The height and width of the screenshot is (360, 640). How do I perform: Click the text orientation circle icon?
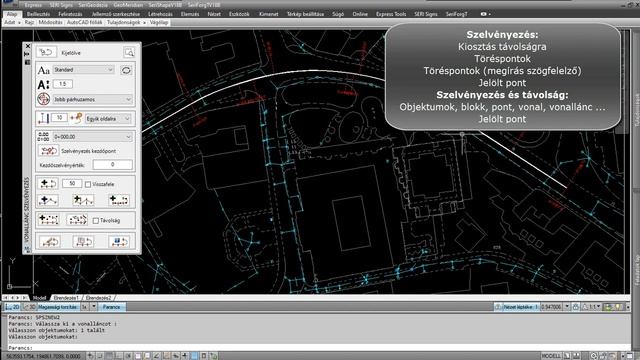[x=43, y=99]
